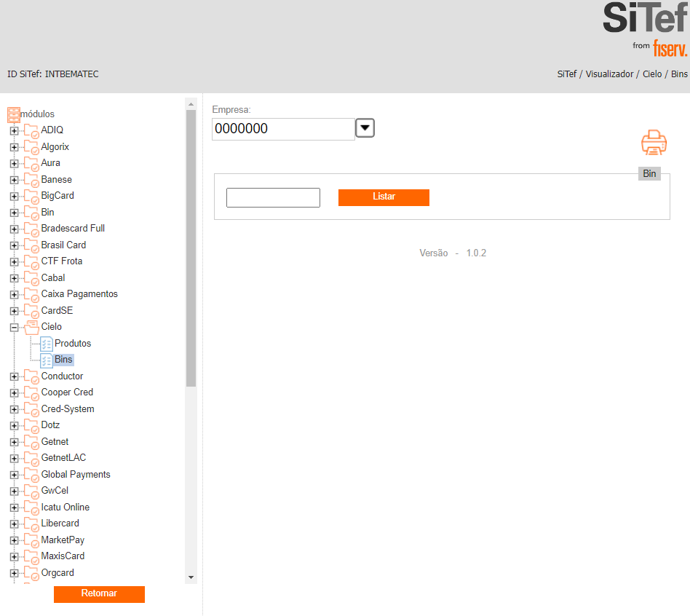The width and height of the screenshot is (690, 616).
Task: Expand the Getnet tree node
Action: tap(14, 442)
